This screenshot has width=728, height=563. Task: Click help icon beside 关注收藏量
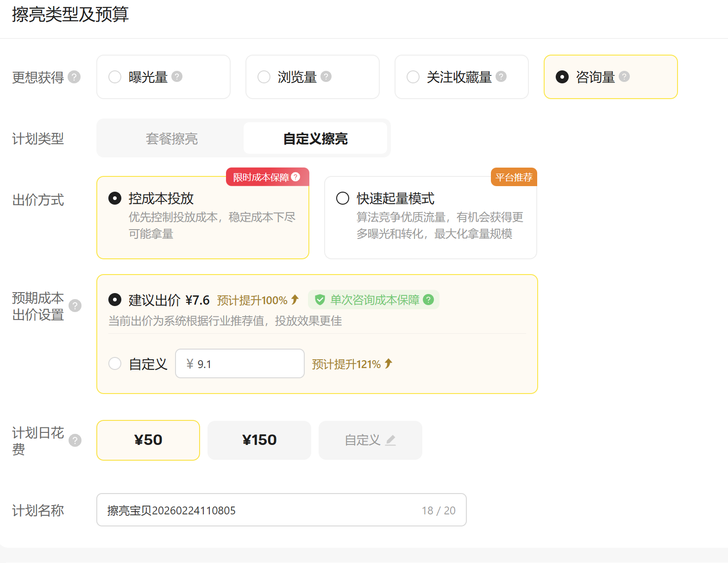pos(501,76)
